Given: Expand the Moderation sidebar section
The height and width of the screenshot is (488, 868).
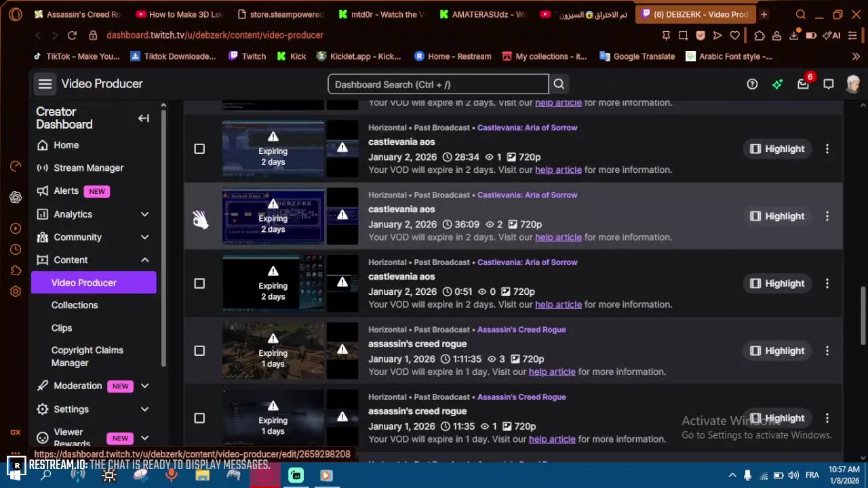Looking at the screenshot, I should 144,386.
